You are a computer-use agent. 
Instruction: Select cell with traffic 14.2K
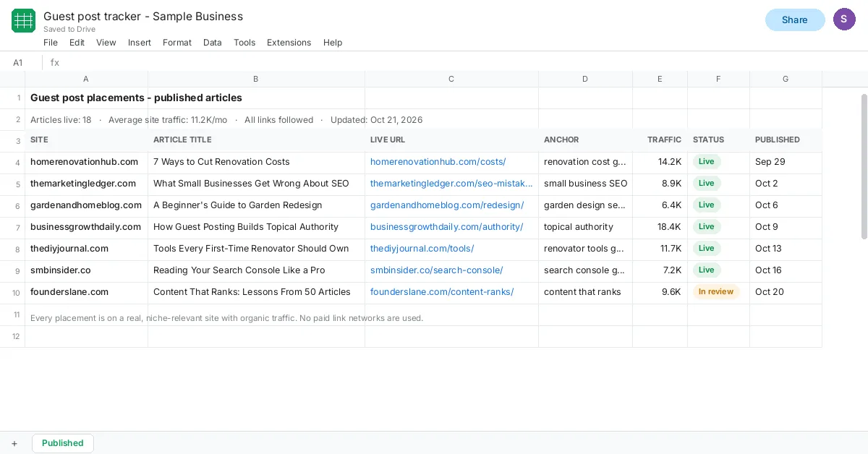660,163
